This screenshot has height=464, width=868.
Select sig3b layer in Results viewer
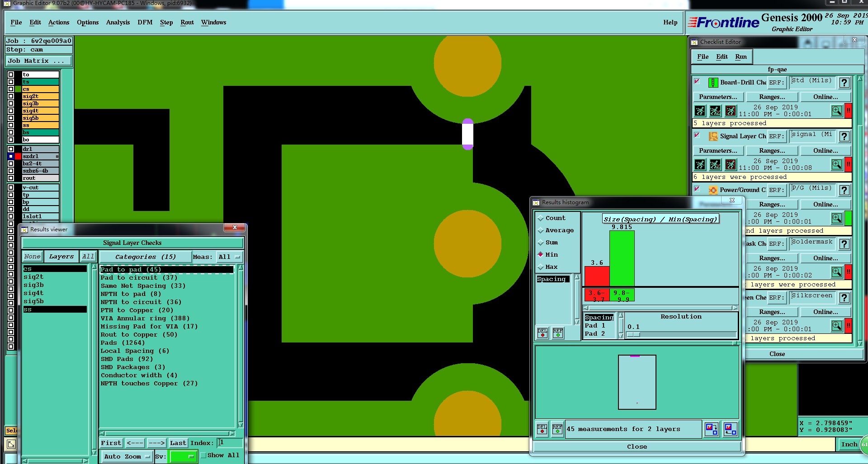[34, 285]
